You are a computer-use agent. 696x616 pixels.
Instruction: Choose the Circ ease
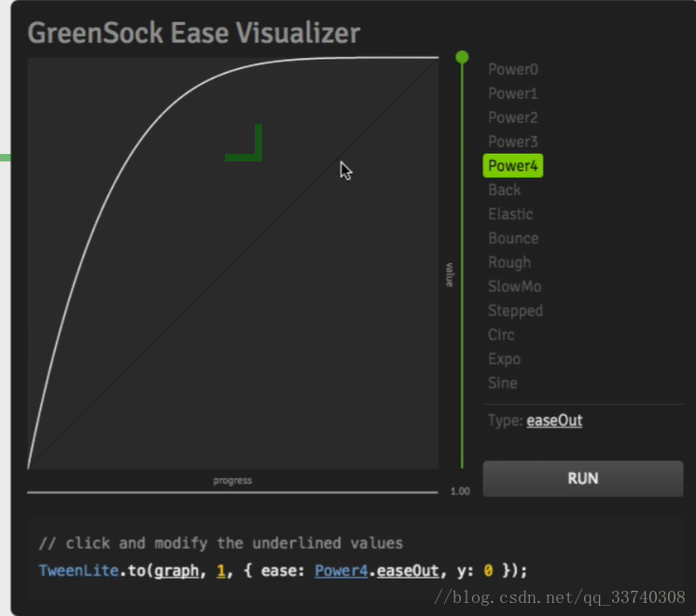[501, 335]
